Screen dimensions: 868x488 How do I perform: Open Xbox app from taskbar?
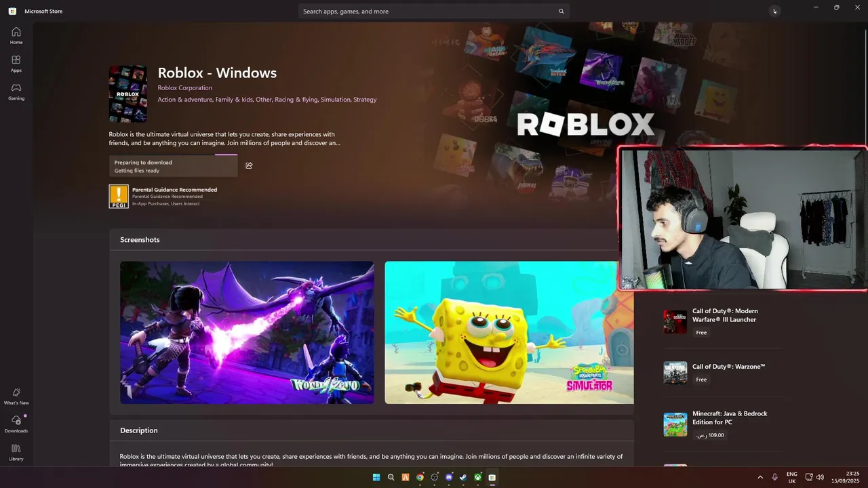click(x=478, y=477)
